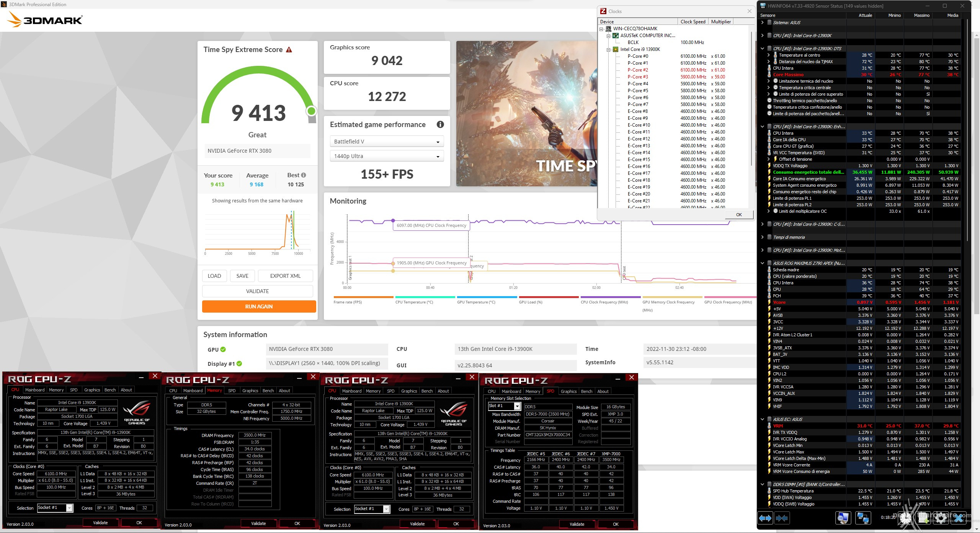The height and width of the screenshot is (533, 980).
Task: Open the 1440p Ultra resolution dropdown
Action: tap(387, 156)
